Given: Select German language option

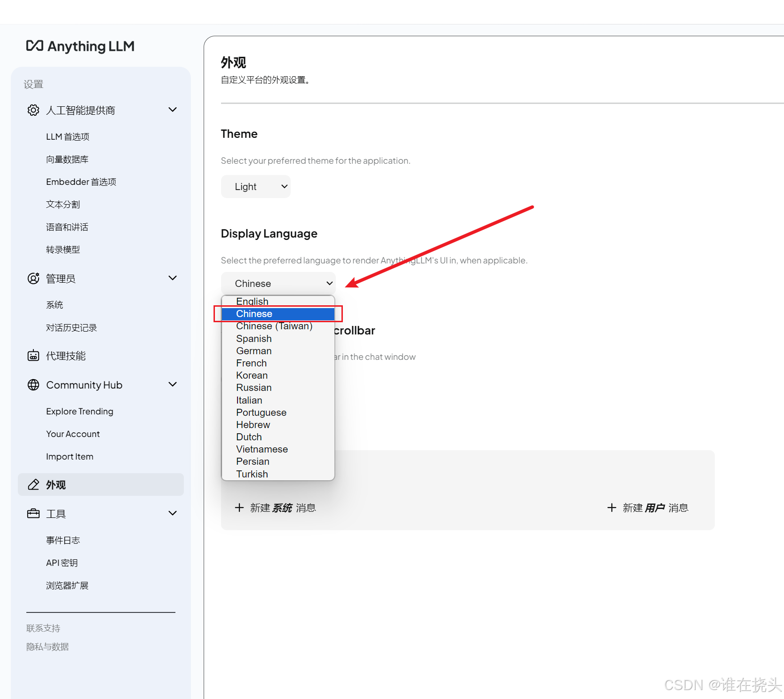Looking at the screenshot, I should [x=278, y=351].
